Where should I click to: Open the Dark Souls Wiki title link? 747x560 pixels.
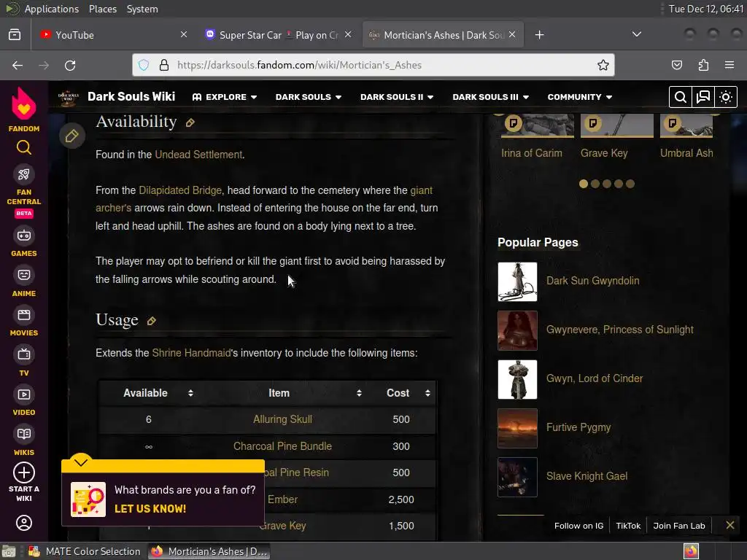pos(131,97)
